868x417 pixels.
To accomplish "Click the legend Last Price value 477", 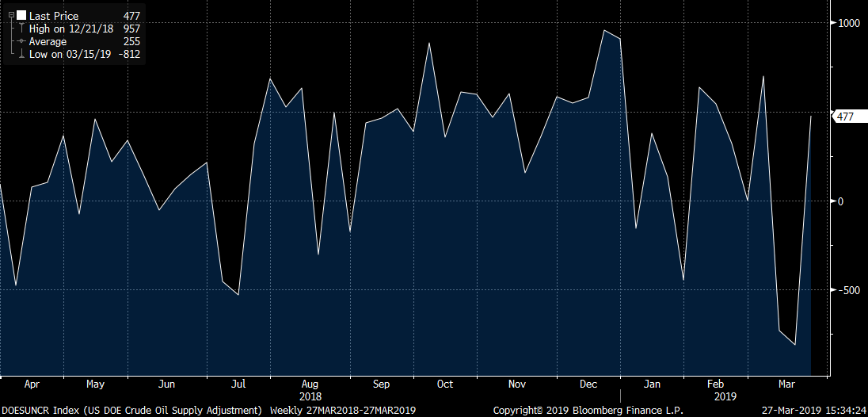I will click(x=132, y=16).
